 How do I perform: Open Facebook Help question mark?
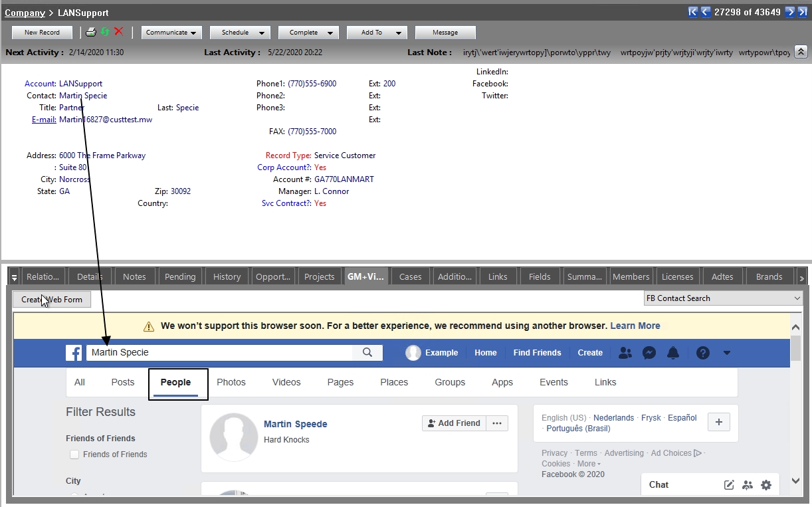tap(702, 353)
